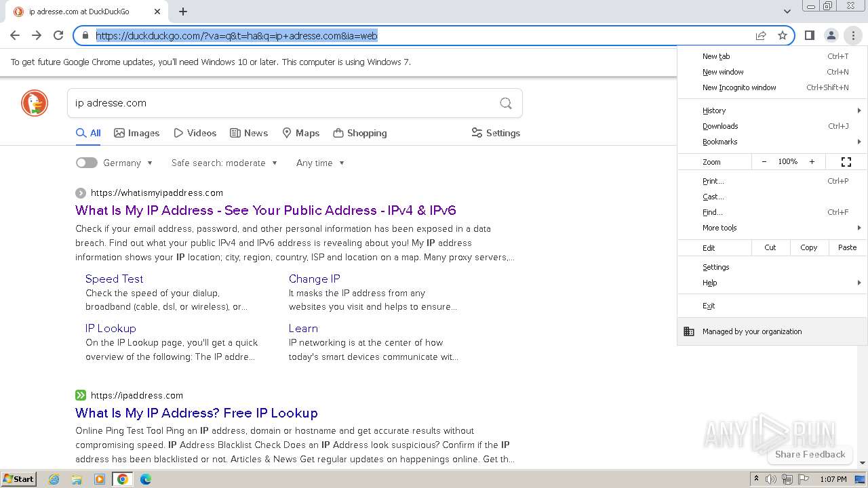
Task: Click the Managed by organization building icon
Action: click(689, 331)
